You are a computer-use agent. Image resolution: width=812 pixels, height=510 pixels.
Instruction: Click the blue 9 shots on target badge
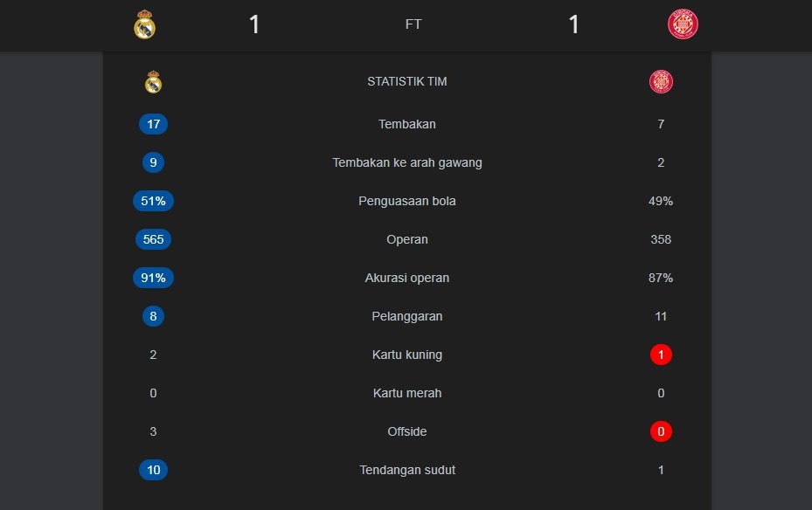(153, 162)
